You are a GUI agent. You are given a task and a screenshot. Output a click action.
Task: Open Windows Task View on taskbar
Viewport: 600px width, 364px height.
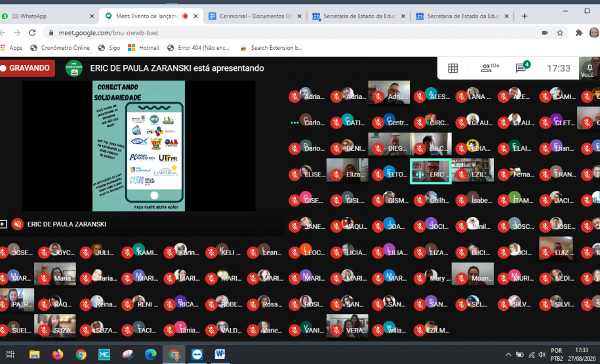tap(10, 354)
